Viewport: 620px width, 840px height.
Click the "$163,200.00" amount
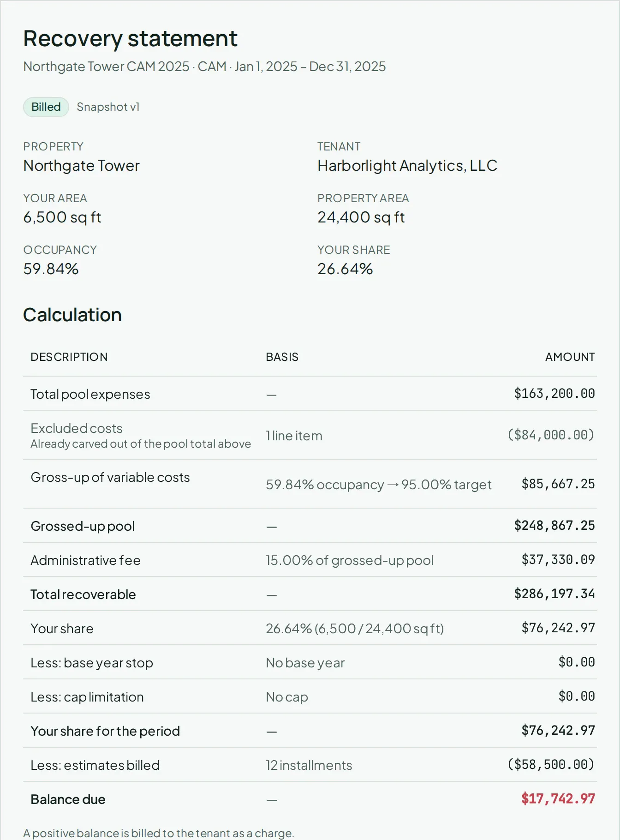coord(554,394)
